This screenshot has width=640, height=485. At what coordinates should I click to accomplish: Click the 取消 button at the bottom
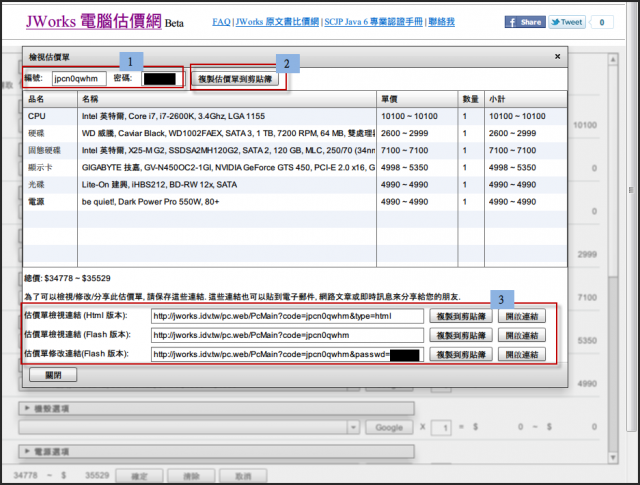[243, 476]
